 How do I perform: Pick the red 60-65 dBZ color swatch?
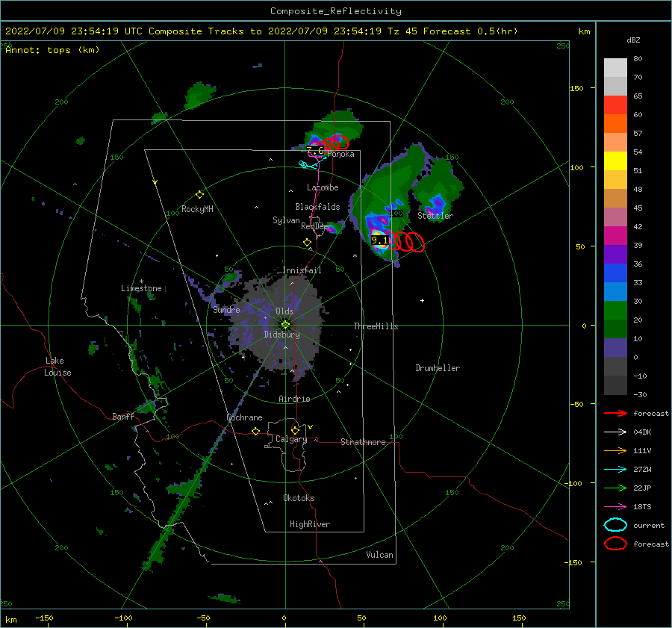(x=615, y=105)
